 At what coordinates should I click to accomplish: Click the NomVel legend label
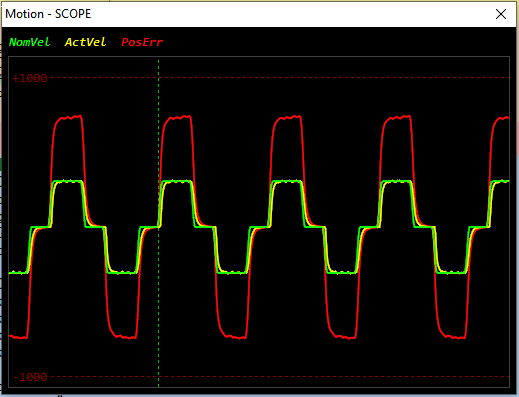29,42
